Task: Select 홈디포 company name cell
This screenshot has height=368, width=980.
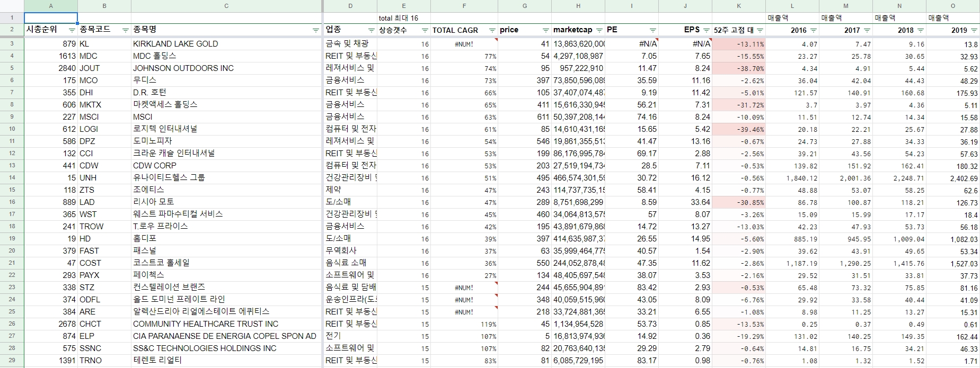Action: (x=226, y=239)
